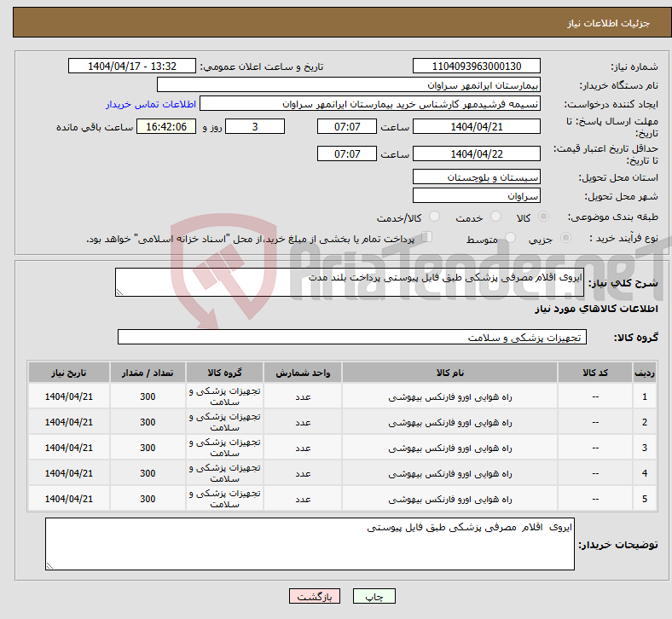This screenshot has height=619, width=672.
Task: Click the response deadline time 07:07 field
Action: point(347,127)
